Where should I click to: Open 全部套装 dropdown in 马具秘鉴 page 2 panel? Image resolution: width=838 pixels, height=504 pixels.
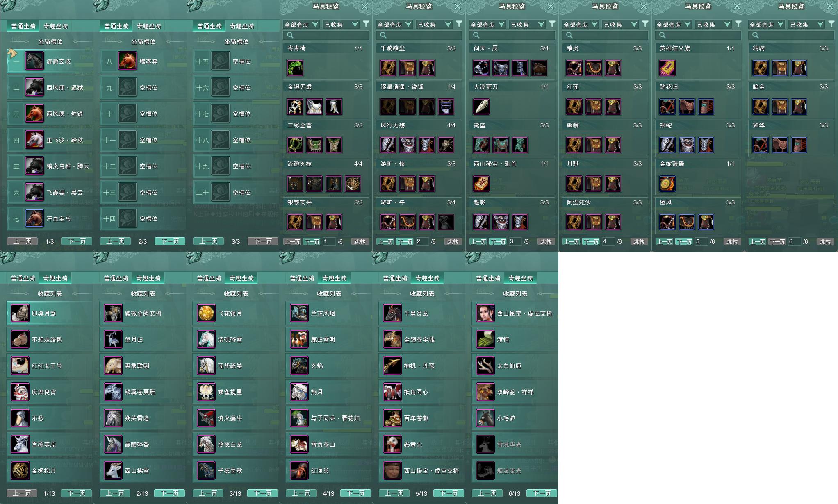tap(394, 25)
